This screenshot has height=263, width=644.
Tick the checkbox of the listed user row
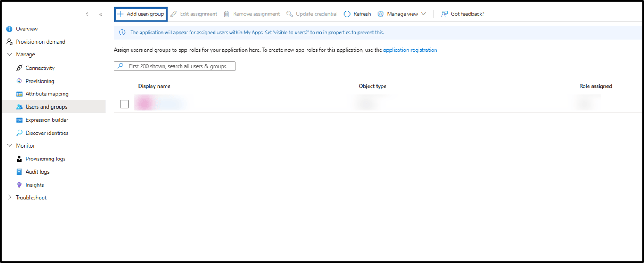124,104
